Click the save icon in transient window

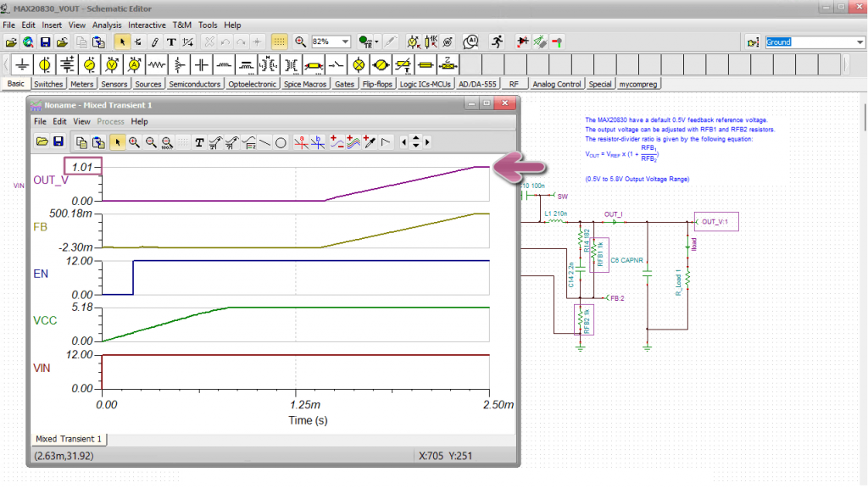point(58,142)
